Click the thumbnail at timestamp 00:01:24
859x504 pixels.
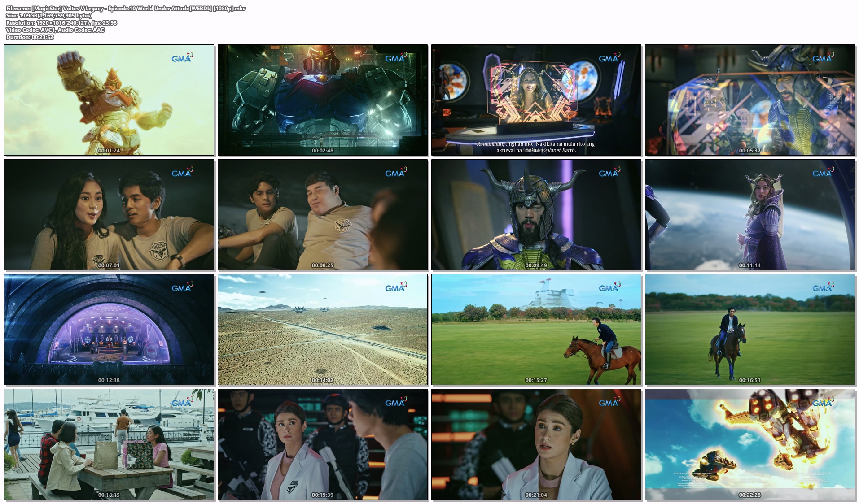click(109, 100)
